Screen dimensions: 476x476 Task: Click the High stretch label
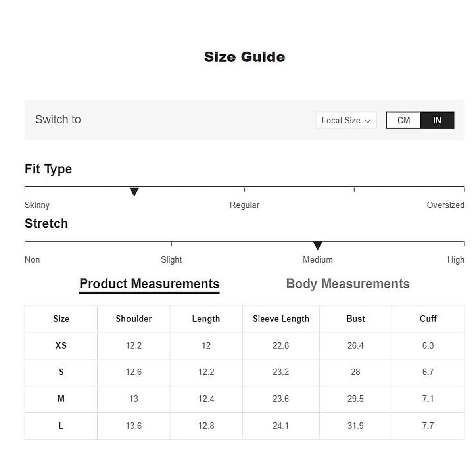[x=455, y=260]
